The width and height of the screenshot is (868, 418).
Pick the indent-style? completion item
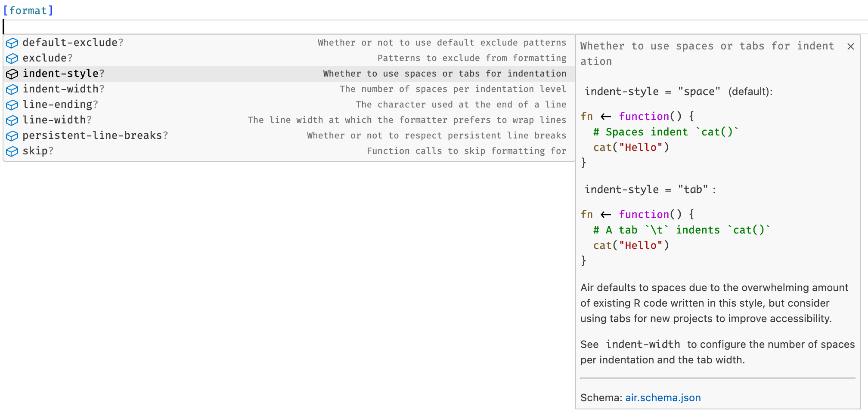tap(289, 74)
